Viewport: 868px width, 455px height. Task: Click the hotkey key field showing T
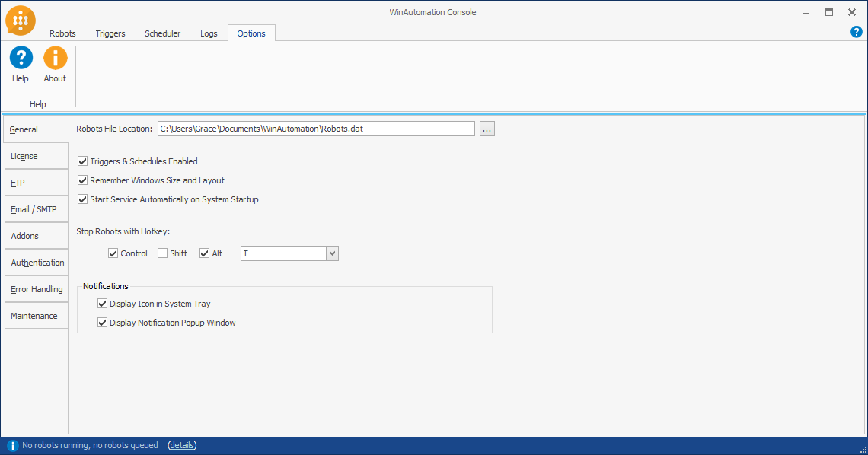point(283,254)
